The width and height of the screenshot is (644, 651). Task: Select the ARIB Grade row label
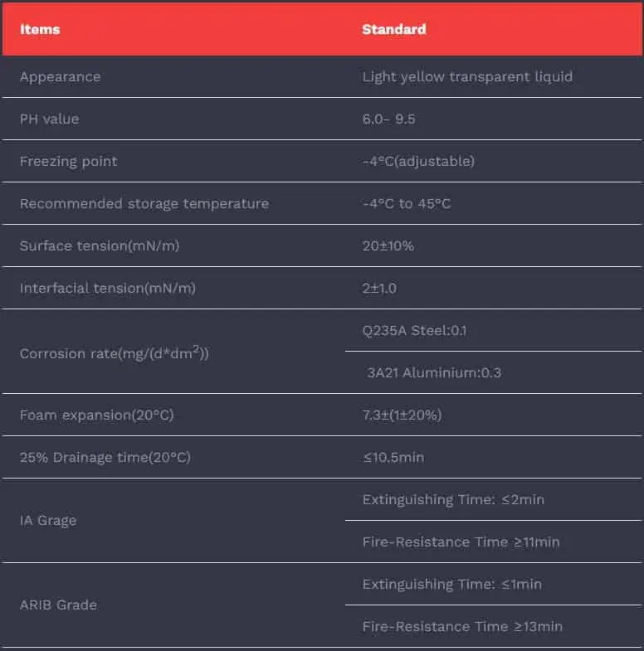(58, 605)
